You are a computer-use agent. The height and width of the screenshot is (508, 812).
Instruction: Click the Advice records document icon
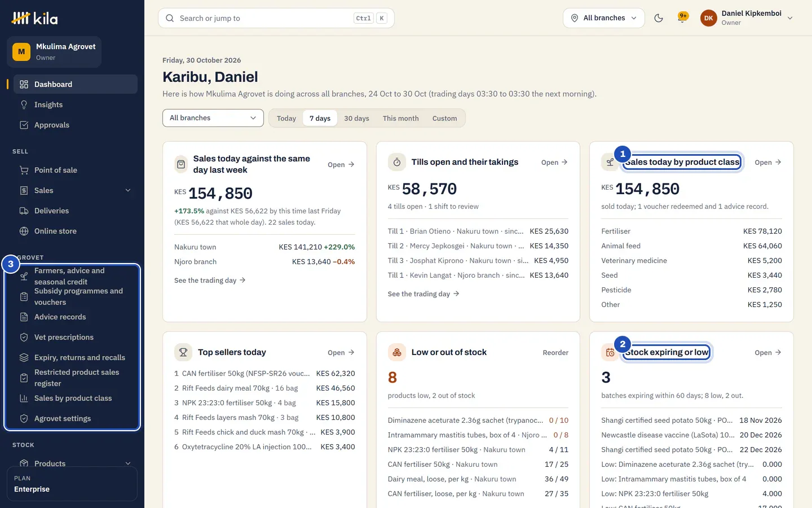tap(24, 317)
